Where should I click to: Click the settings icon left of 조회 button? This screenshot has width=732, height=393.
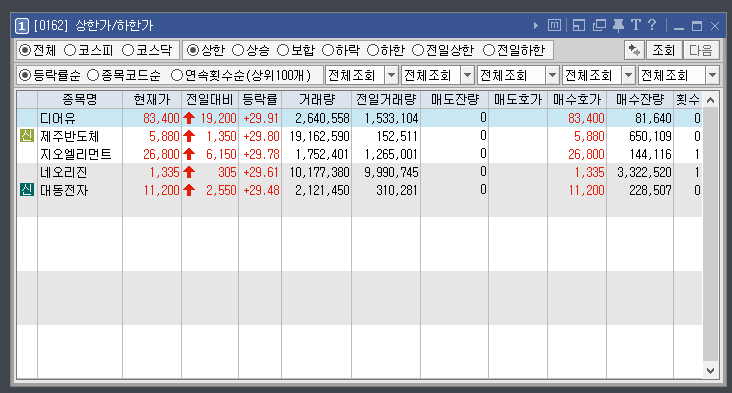[x=634, y=50]
